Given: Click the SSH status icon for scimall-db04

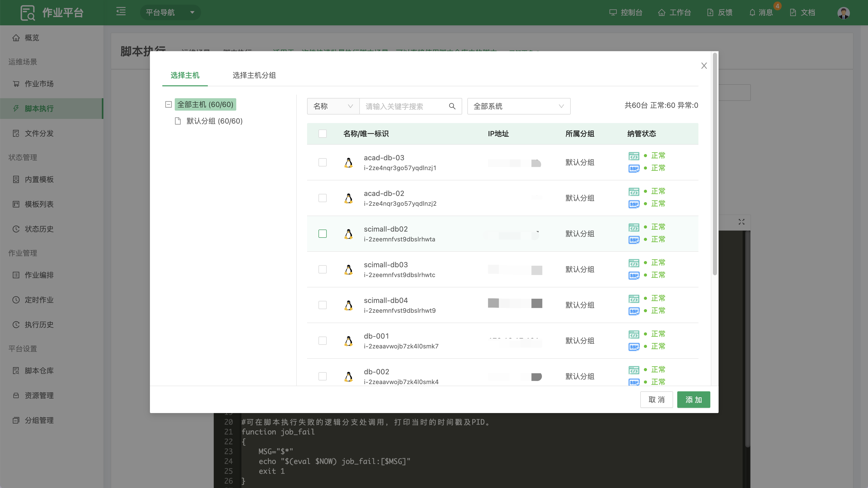Looking at the screenshot, I should [x=634, y=311].
